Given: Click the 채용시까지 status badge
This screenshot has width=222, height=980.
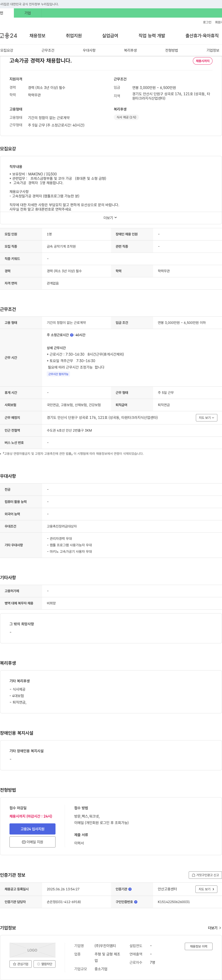Looking at the screenshot, I should (203, 61).
